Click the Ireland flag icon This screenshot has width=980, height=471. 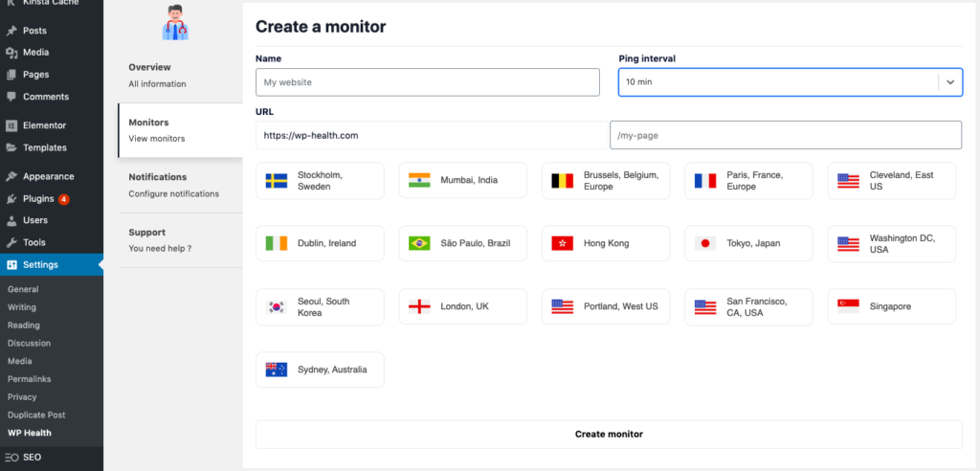point(277,244)
